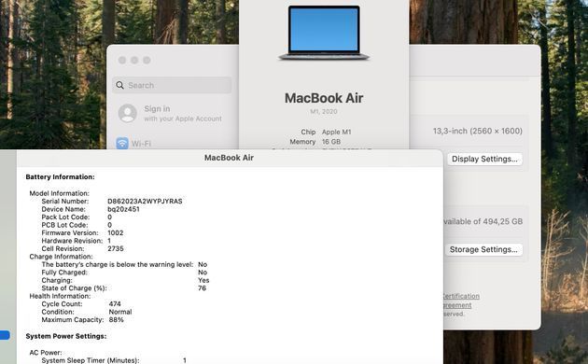Image resolution: width=588 pixels, height=364 pixels.
Task: Click the State of Charge value 76
Action: pos(203,288)
